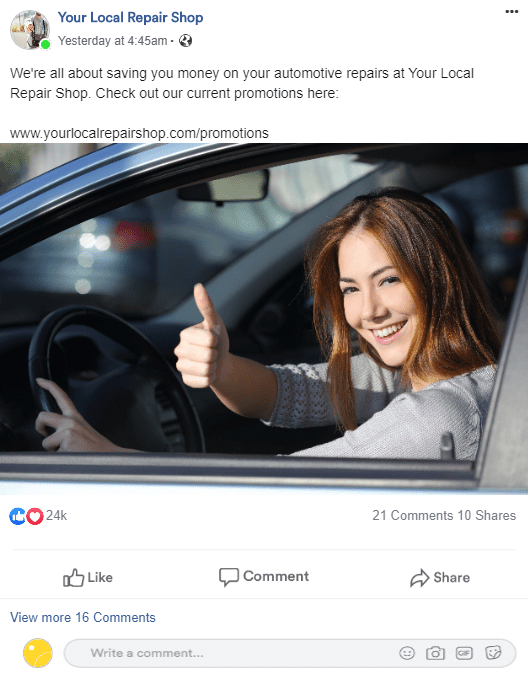Expand View more 16 Comments
The height and width of the screenshot is (677, 529).
tap(82, 617)
